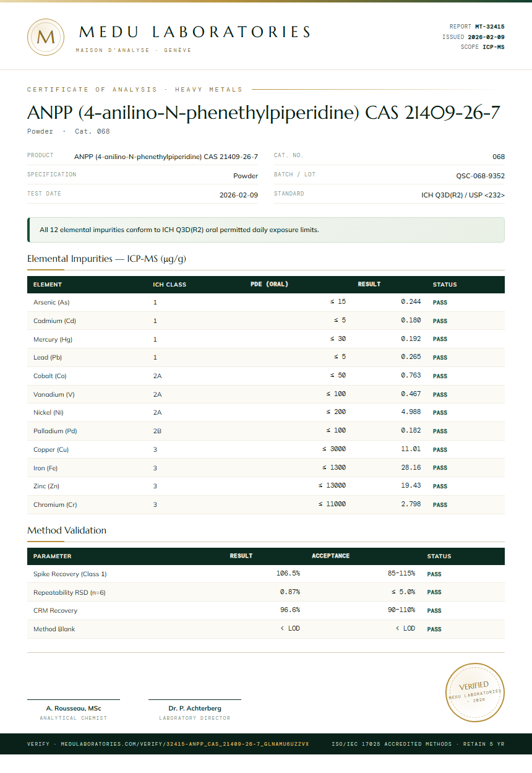The height and width of the screenshot is (773, 532).
Task: Click the Chromium (Cr) row label
Action: [55, 505]
